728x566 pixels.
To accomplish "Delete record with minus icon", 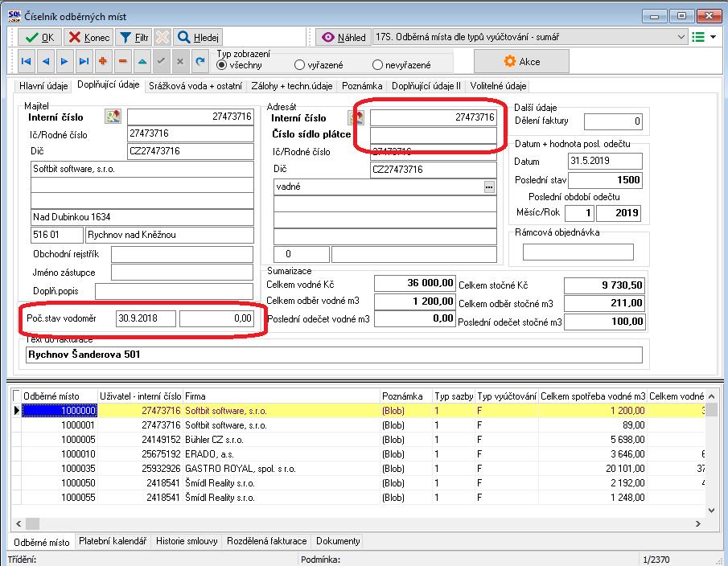I will [122, 61].
